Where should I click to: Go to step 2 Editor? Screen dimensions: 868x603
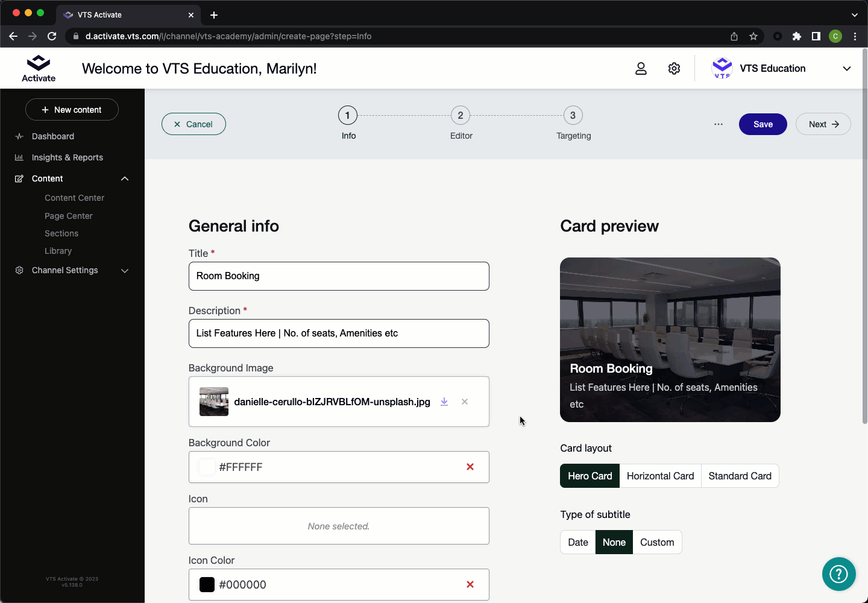[461, 115]
